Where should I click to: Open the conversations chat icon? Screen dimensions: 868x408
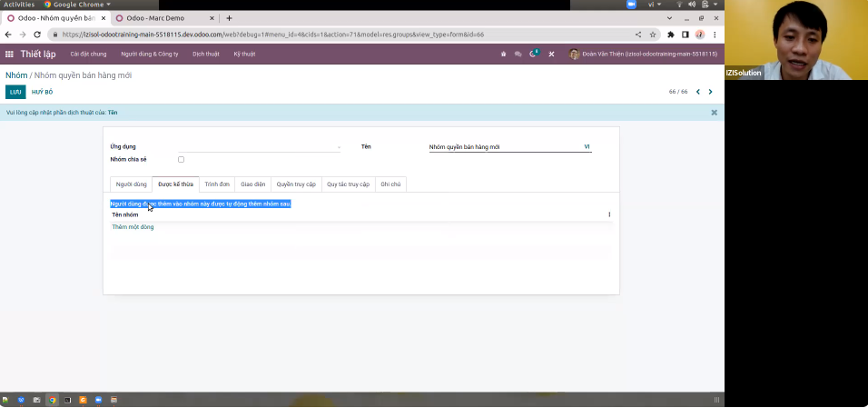518,55
